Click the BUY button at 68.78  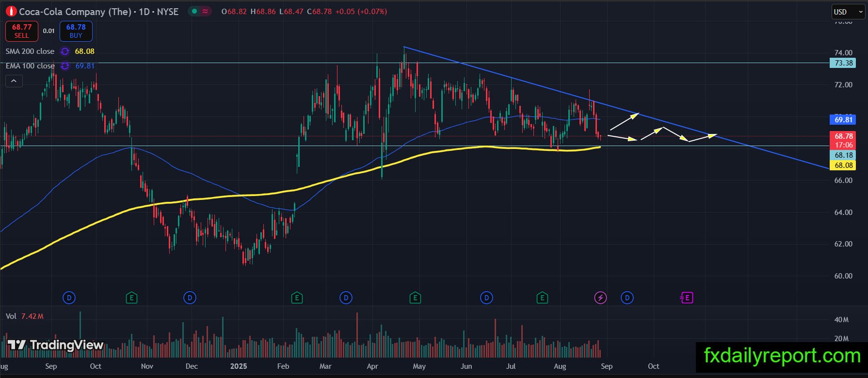click(76, 31)
